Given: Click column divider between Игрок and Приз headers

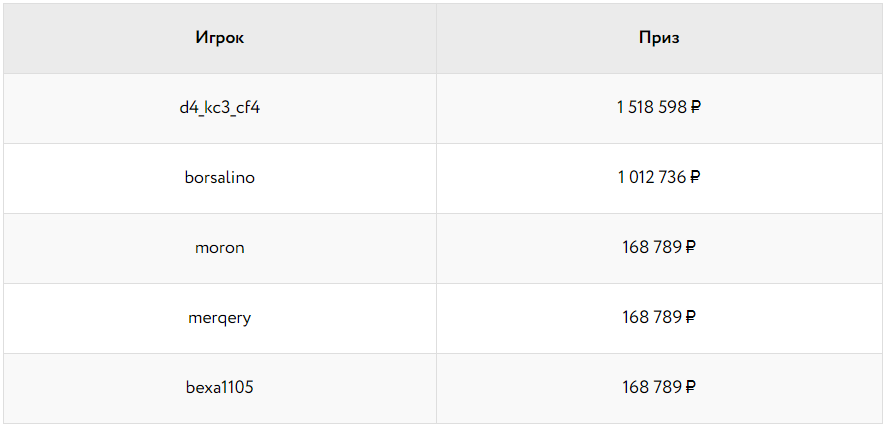Looking at the screenshot, I should pyautogui.click(x=436, y=38).
